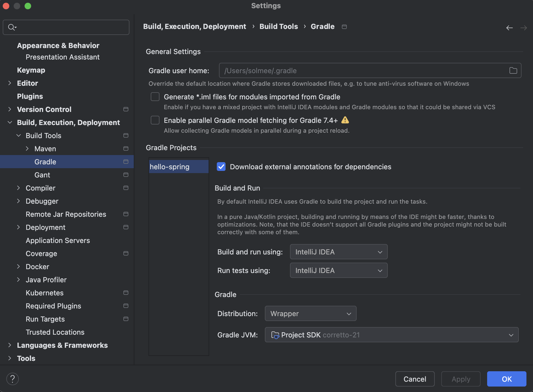The width and height of the screenshot is (533, 392).
Task: Click the folder browse icon for Gradle user home
Action: pyautogui.click(x=513, y=70)
